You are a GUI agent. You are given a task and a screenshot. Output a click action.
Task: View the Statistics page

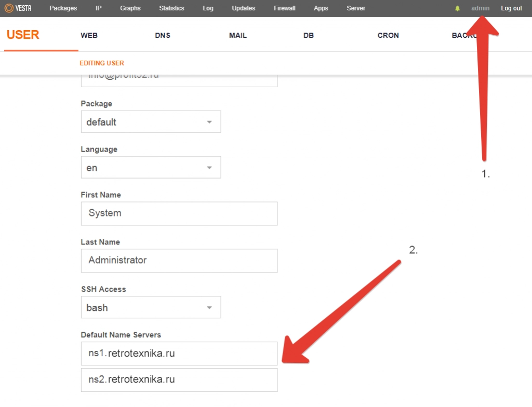coord(171,8)
